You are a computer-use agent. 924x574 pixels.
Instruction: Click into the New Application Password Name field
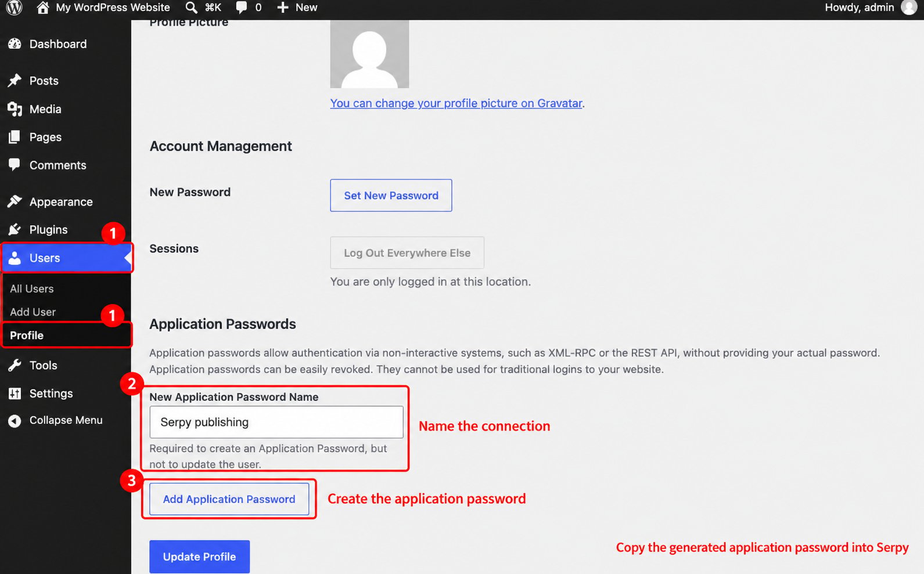[276, 422]
